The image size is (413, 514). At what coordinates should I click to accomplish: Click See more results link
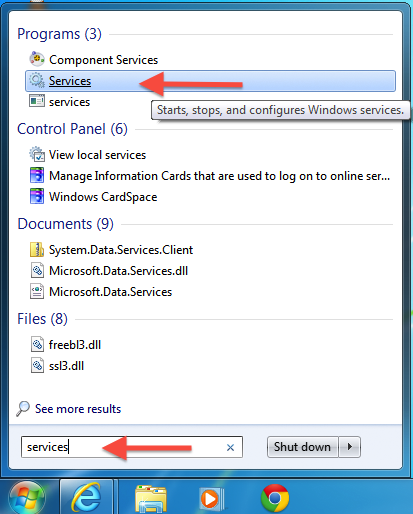[78, 409]
